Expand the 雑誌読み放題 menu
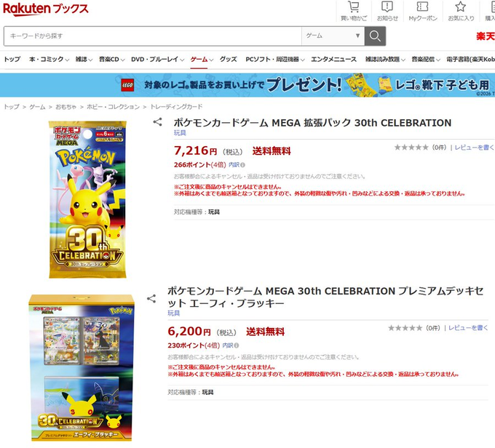 [385, 60]
